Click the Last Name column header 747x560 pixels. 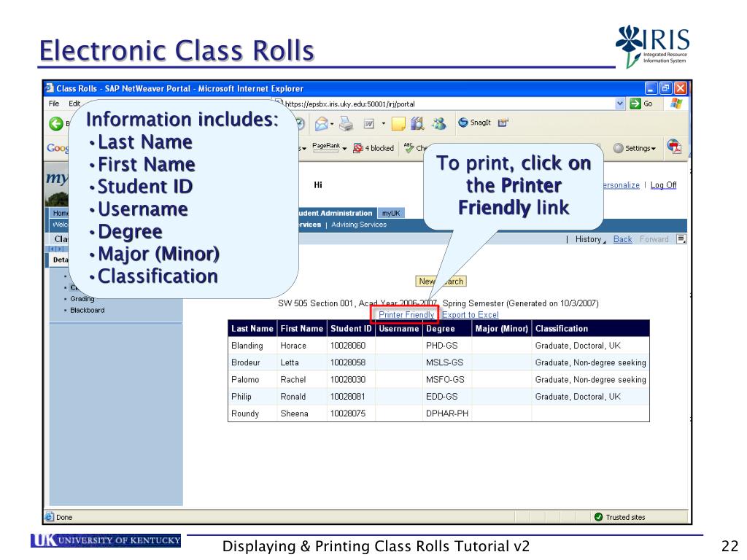click(252, 329)
